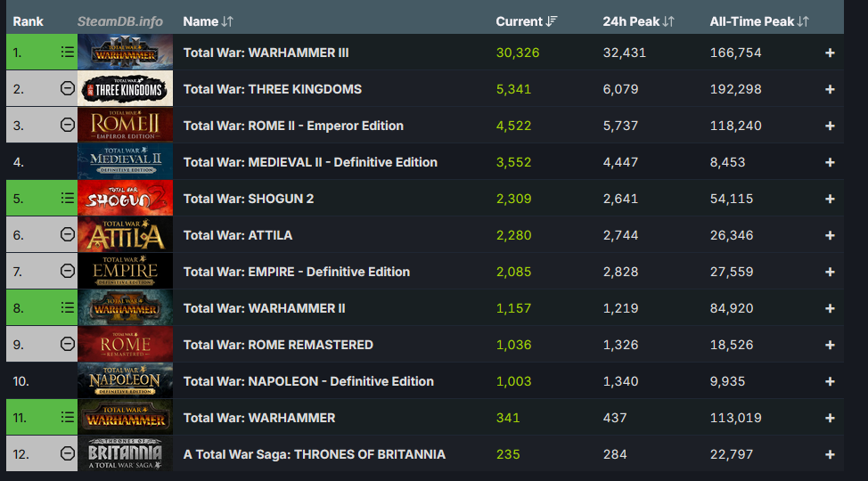Add NAPOLEON Definitive Edition with plus icon
This screenshot has width=868, height=481.
(830, 381)
